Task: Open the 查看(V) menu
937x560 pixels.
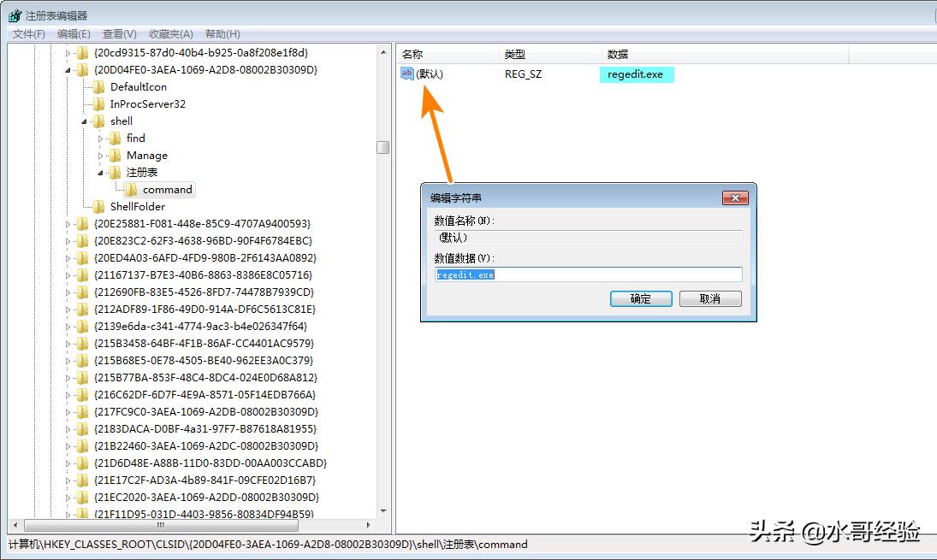Action: pos(120,34)
